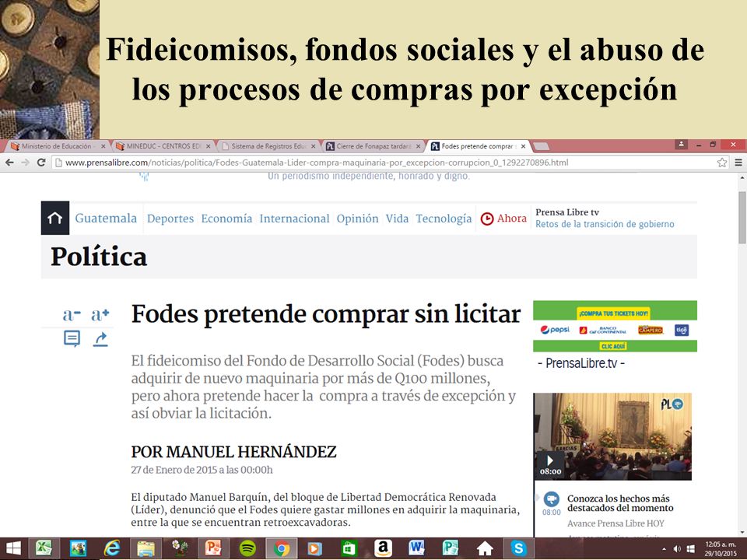Open the Tecnología section
This screenshot has width=747, height=560.
444,219
